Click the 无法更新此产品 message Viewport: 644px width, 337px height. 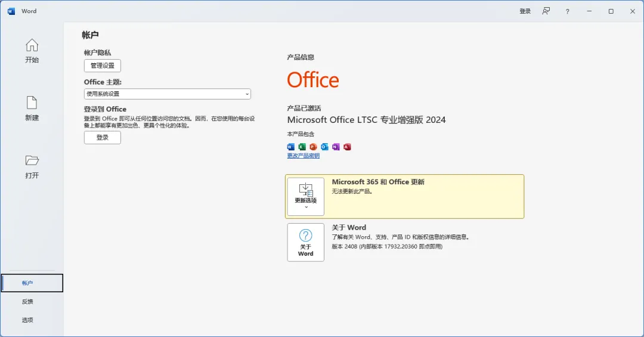point(352,191)
